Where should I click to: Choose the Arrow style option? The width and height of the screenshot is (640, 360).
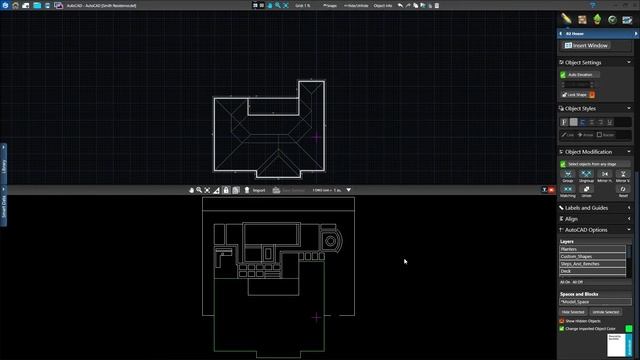(x=585, y=135)
